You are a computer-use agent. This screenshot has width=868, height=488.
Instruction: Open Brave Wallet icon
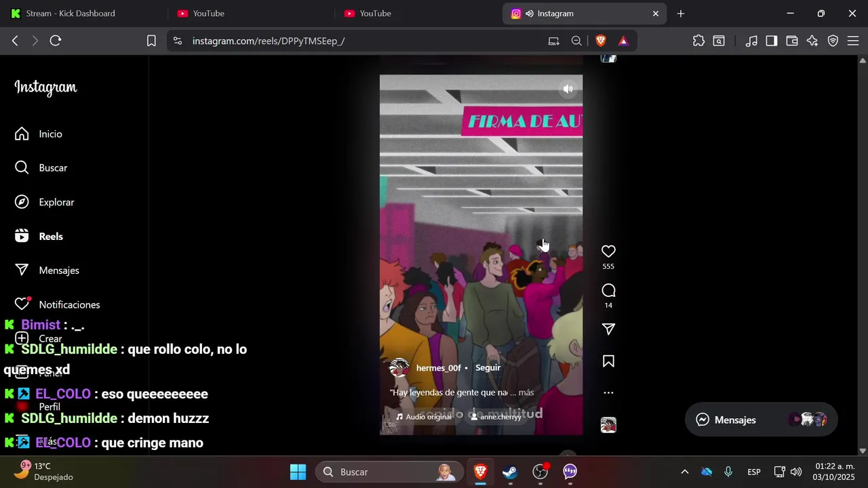tap(792, 41)
